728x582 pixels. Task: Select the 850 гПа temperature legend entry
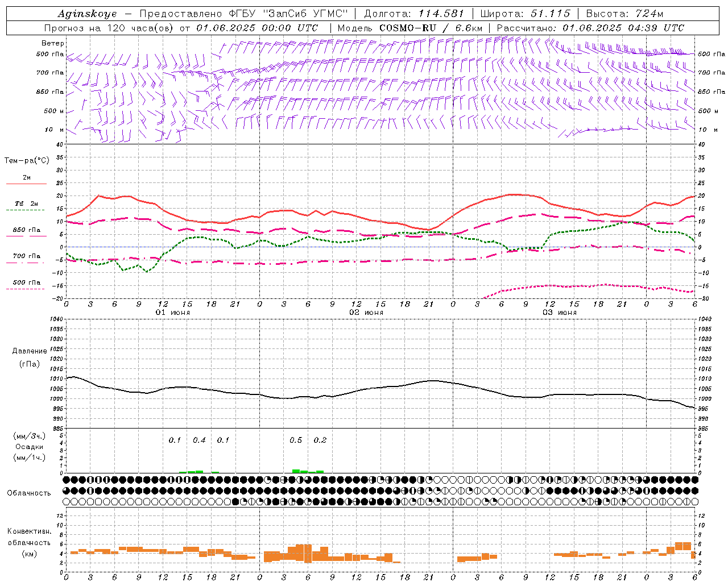[x=27, y=230]
